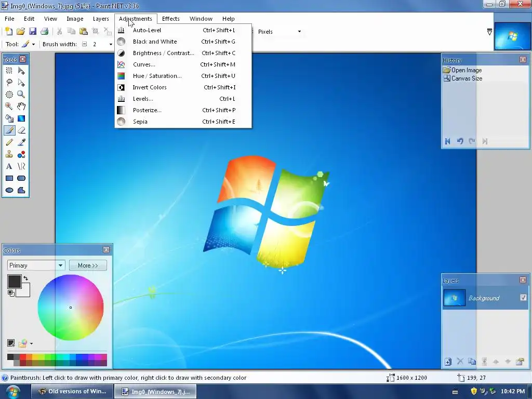Select the Ellipse Select tool
532x399 pixels.
click(9, 95)
